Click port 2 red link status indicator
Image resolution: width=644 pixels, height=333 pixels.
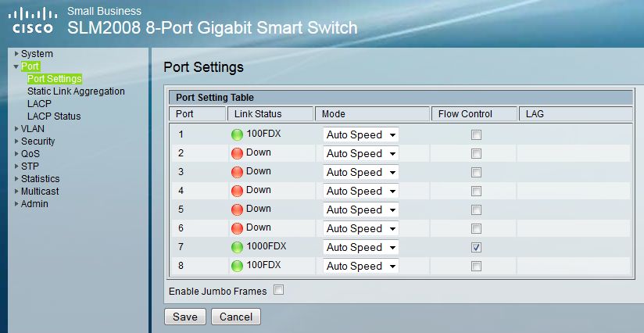pyautogui.click(x=237, y=153)
